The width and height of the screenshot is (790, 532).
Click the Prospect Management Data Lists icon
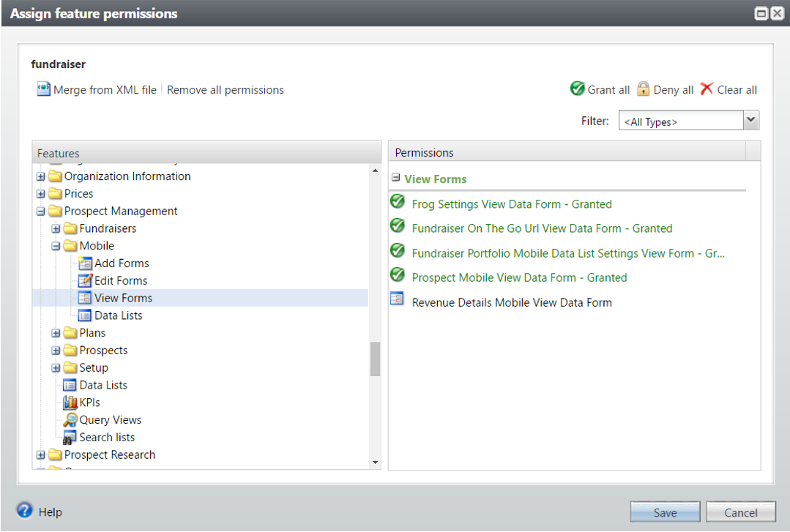pyautogui.click(x=70, y=385)
